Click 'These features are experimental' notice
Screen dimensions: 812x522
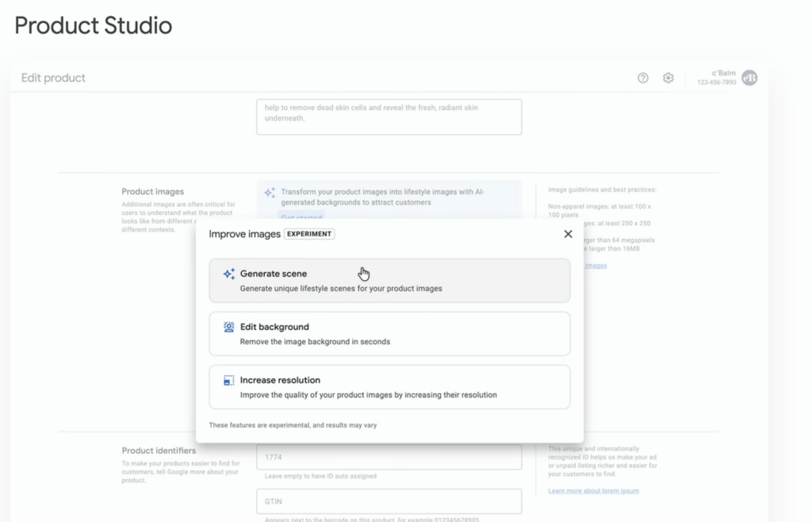pos(293,425)
